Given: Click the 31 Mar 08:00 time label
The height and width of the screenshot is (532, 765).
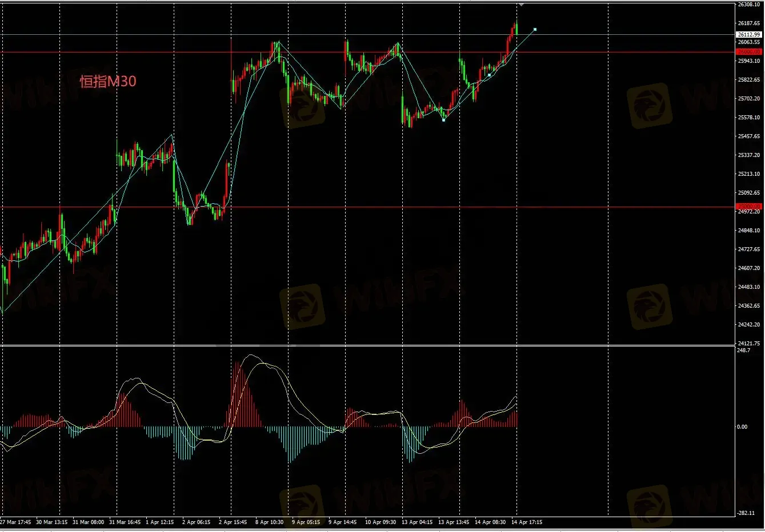Looking at the screenshot, I should [x=89, y=522].
